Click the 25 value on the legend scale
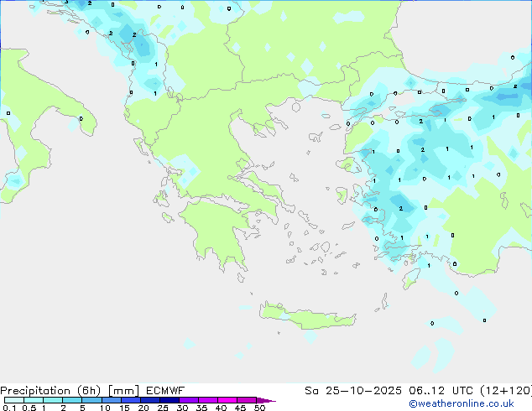532x411 pixels. coord(163,408)
